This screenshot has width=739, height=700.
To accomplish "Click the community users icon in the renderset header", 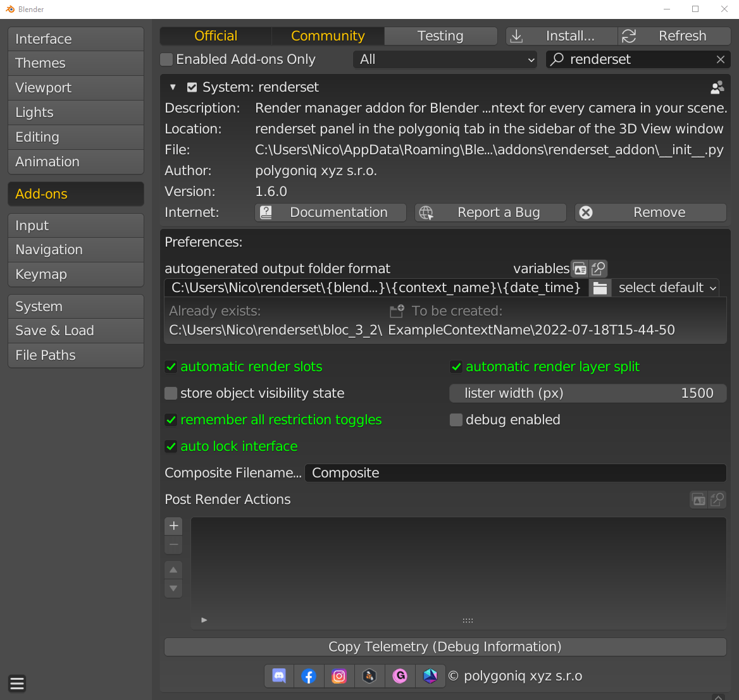I will [717, 87].
